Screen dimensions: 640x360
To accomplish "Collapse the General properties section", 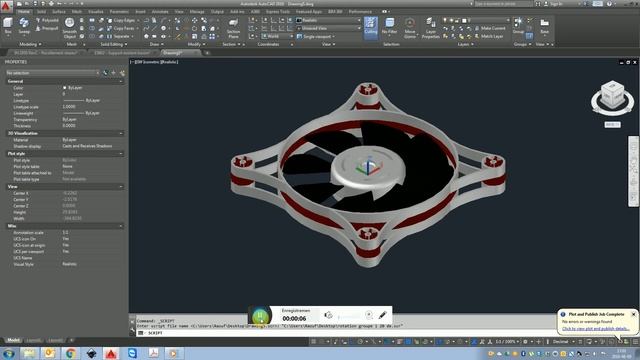I will [121, 81].
